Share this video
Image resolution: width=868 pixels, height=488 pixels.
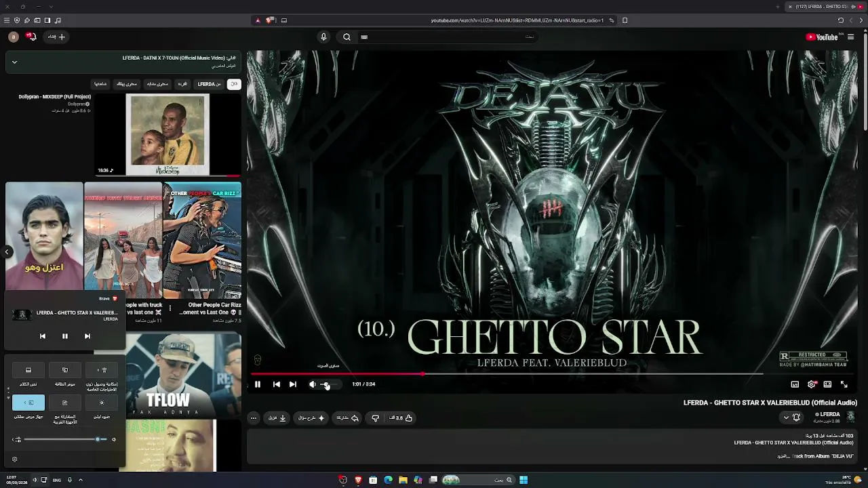[348, 418]
